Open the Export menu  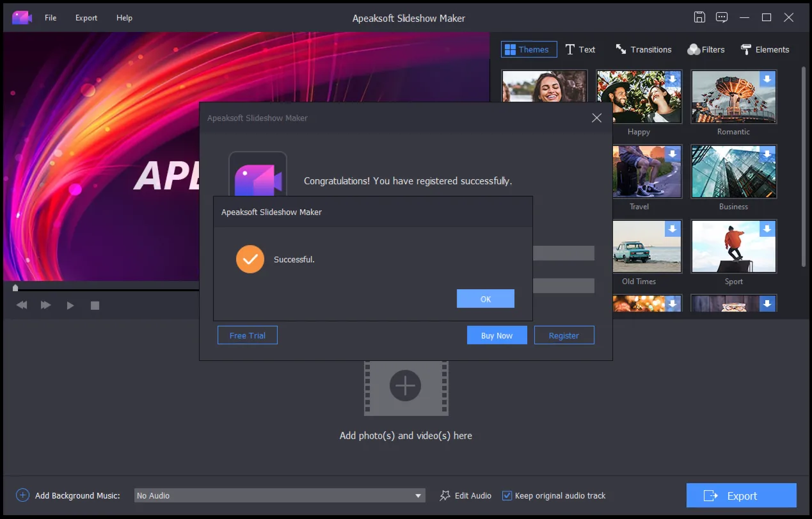(86, 18)
